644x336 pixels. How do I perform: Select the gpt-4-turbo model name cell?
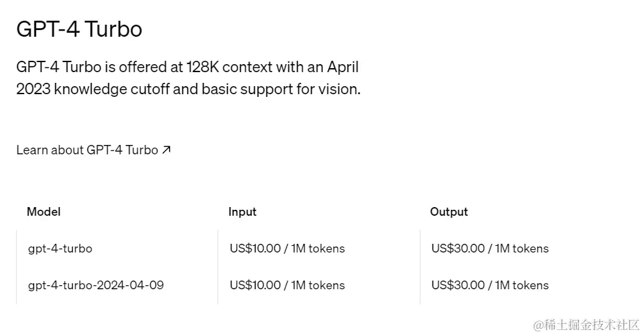tap(60, 248)
